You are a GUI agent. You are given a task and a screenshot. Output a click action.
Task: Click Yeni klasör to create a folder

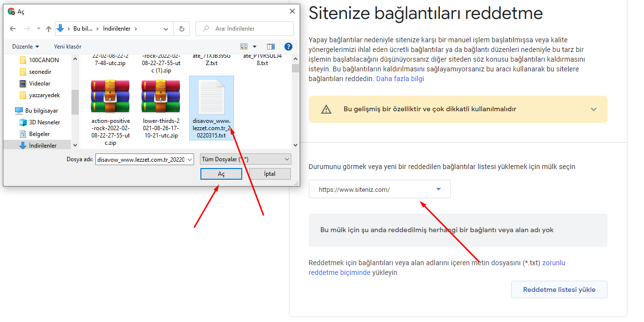(x=67, y=46)
